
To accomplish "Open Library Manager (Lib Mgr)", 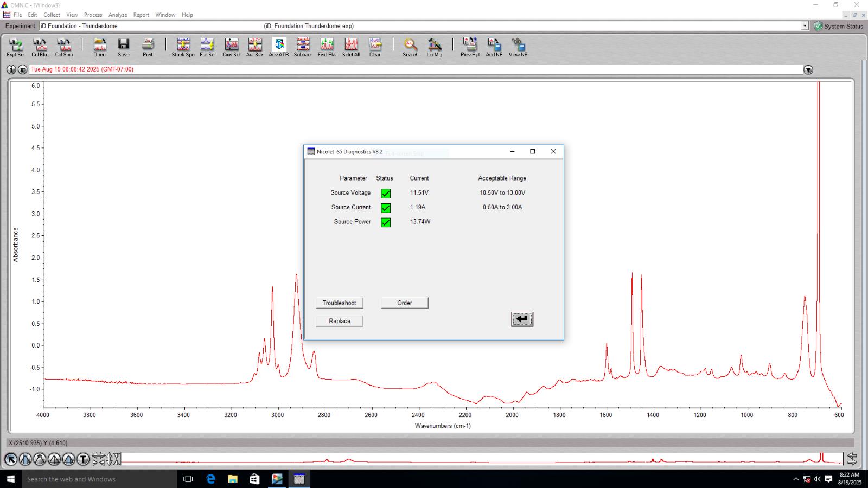I will click(x=435, y=47).
